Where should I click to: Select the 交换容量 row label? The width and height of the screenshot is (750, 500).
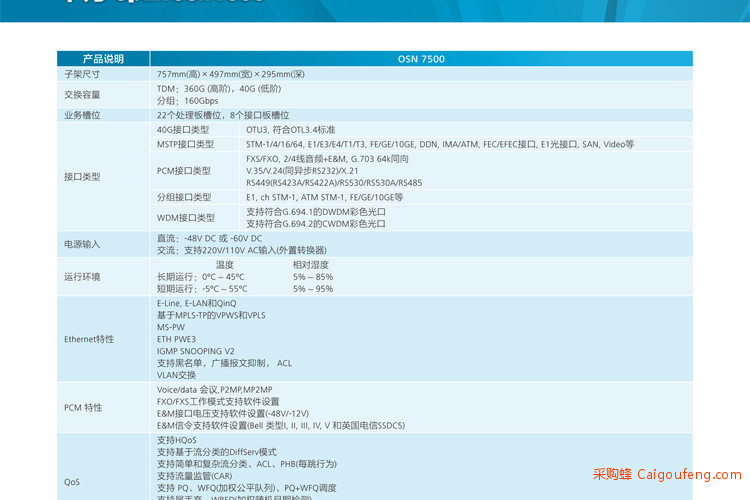coord(82,95)
